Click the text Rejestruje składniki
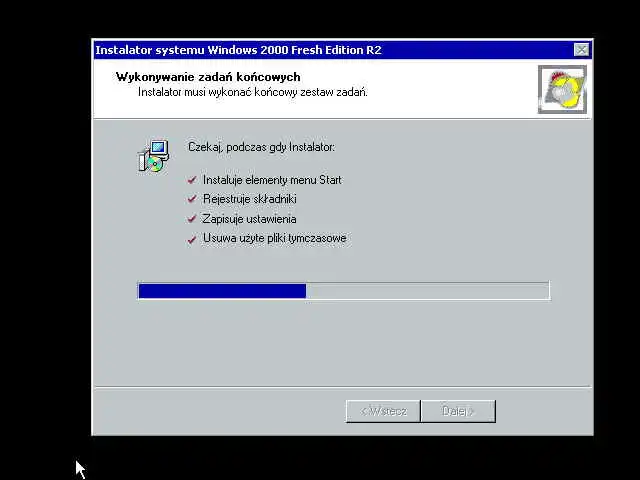The width and height of the screenshot is (640, 480). coord(250,199)
